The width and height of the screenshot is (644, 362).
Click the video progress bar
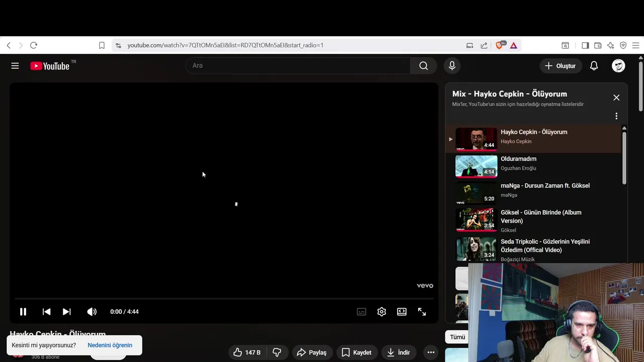click(x=224, y=299)
